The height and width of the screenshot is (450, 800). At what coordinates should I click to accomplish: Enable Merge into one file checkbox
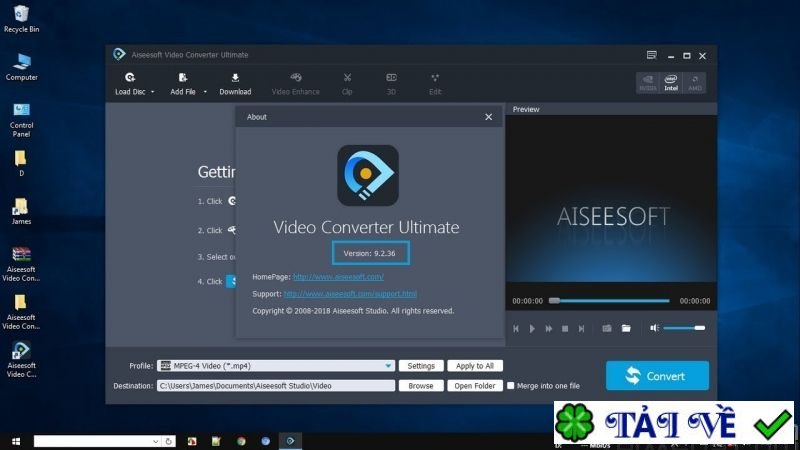point(511,385)
